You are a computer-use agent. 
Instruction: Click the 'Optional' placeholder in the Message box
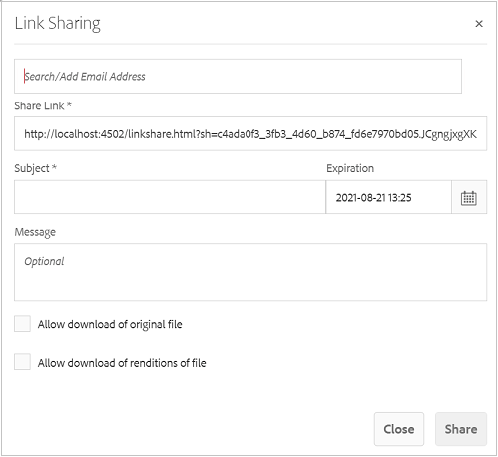click(44, 261)
